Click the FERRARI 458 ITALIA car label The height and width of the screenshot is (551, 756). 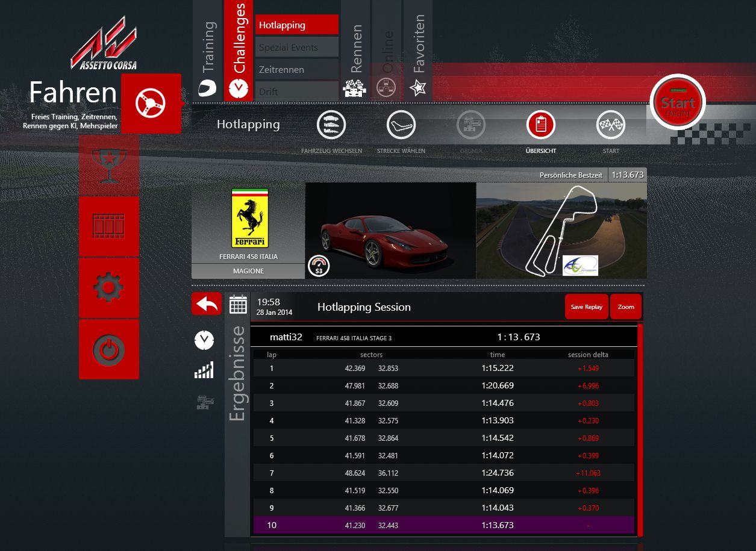pyautogui.click(x=249, y=257)
